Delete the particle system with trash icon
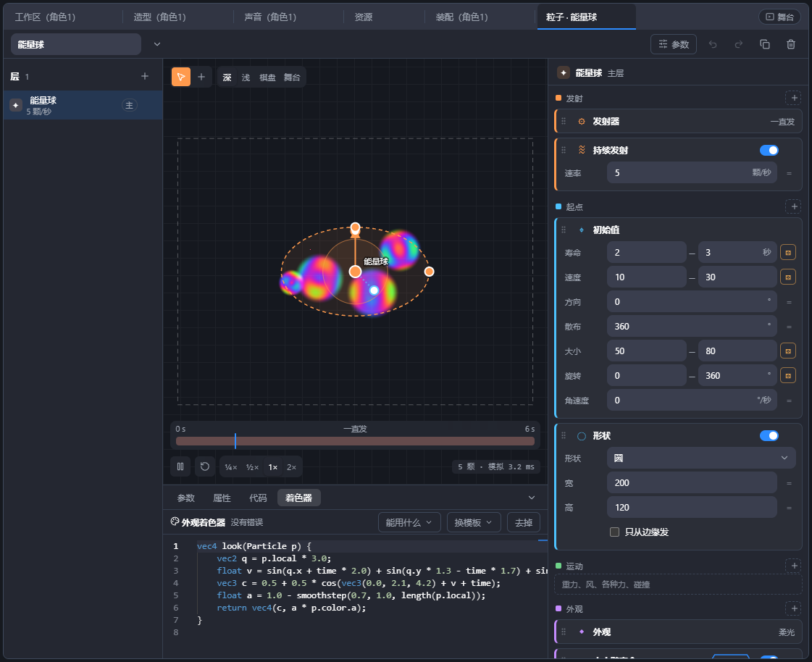 click(791, 45)
